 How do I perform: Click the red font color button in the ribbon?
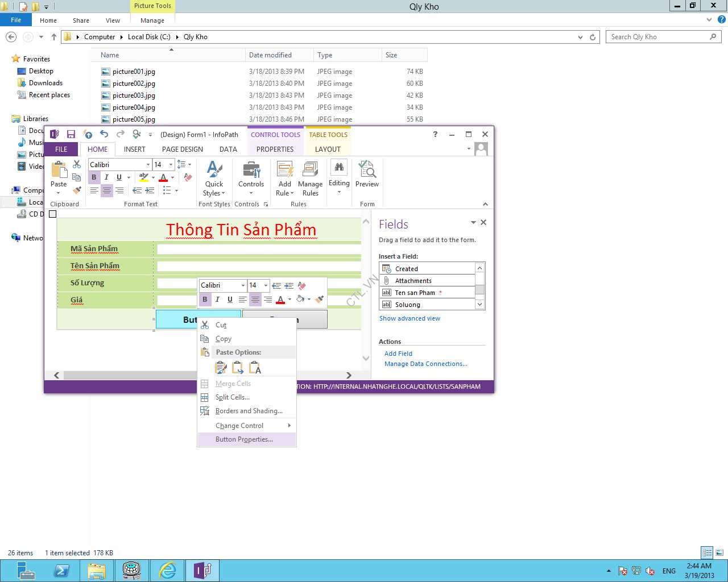click(164, 177)
